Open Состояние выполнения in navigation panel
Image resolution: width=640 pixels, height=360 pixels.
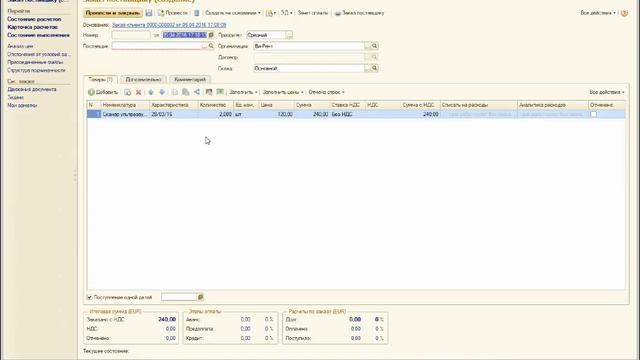click(38, 35)
